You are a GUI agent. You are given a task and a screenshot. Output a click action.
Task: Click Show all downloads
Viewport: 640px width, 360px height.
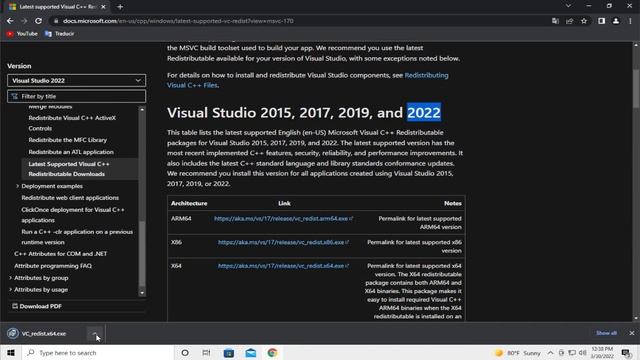pos(606,333)
